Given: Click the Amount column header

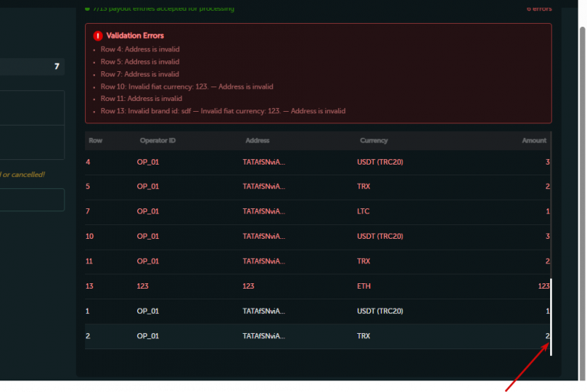Looking at the screenshot, I should (x=534, y=141).
